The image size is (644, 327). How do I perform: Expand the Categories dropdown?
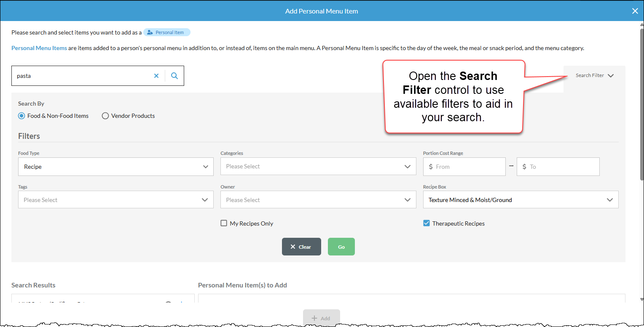(318, 167)
